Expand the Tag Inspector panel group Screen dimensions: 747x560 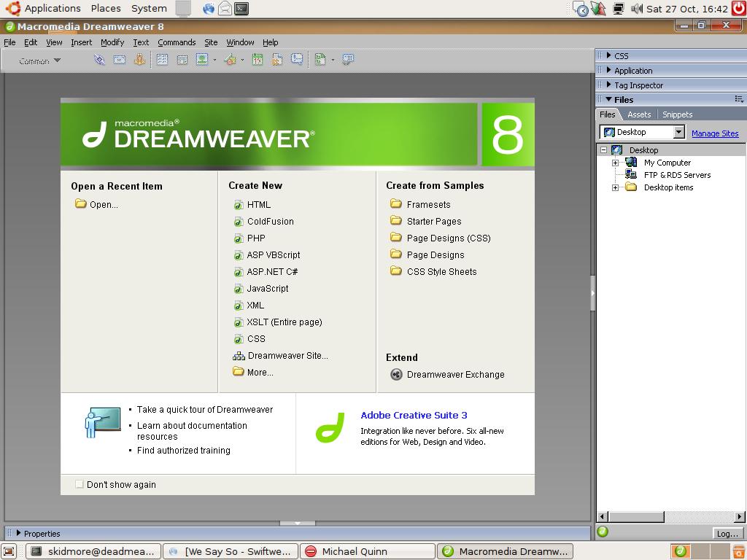click(x=609, y=85)
